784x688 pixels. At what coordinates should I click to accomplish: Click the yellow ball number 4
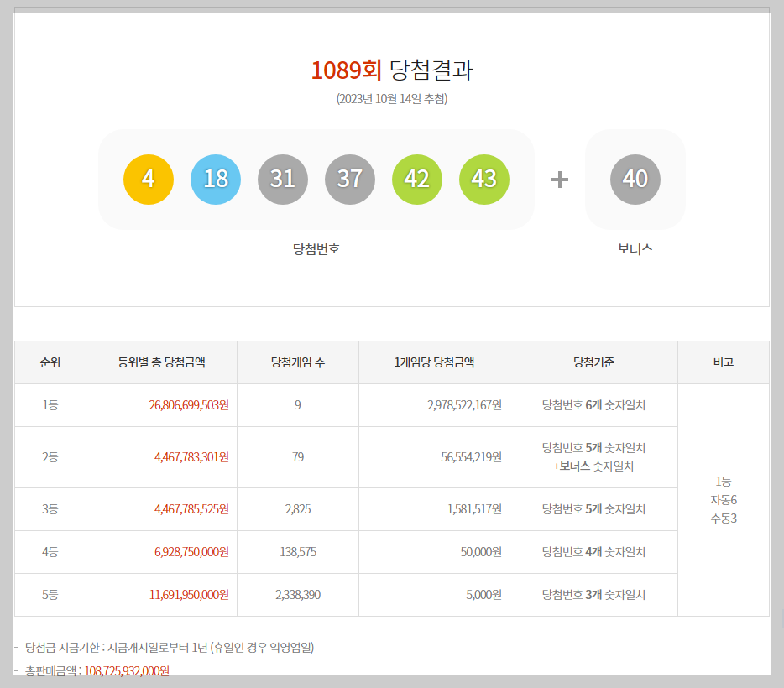[x=149, y=180]
